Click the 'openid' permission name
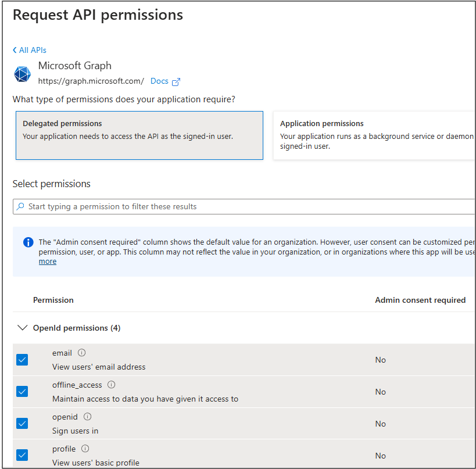 pyautogui.click(x=65, y=417)
